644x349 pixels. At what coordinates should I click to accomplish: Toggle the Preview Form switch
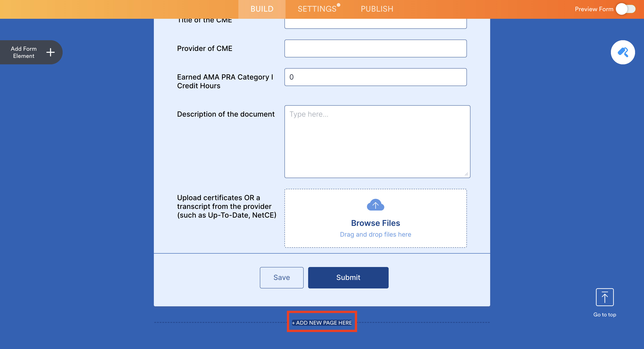tap(625, 9)
